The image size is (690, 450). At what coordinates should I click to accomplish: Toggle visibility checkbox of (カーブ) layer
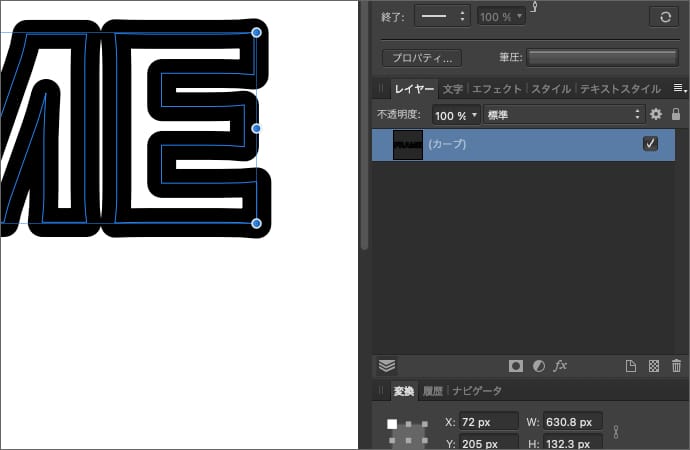[x=650, y=144]
